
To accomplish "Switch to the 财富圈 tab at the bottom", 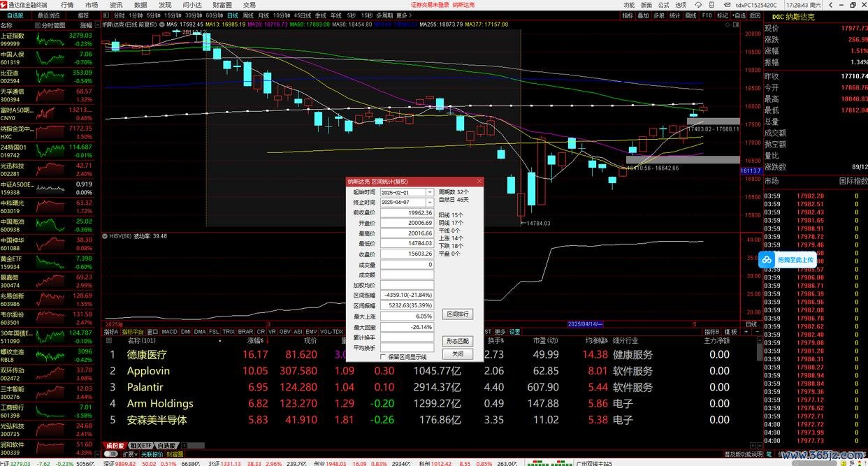I will (175, 454).
